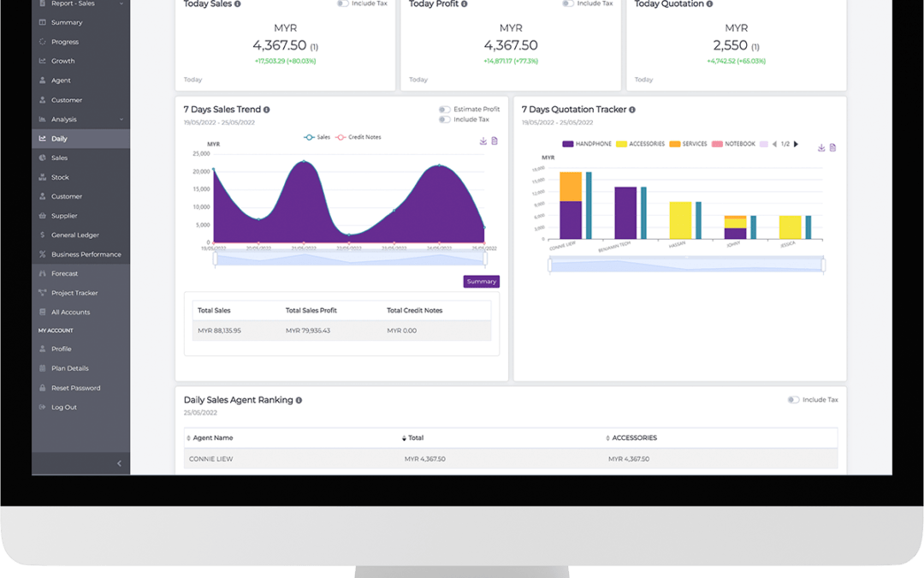
Task: Open the Forecast menu item
Action: point(64,273)
